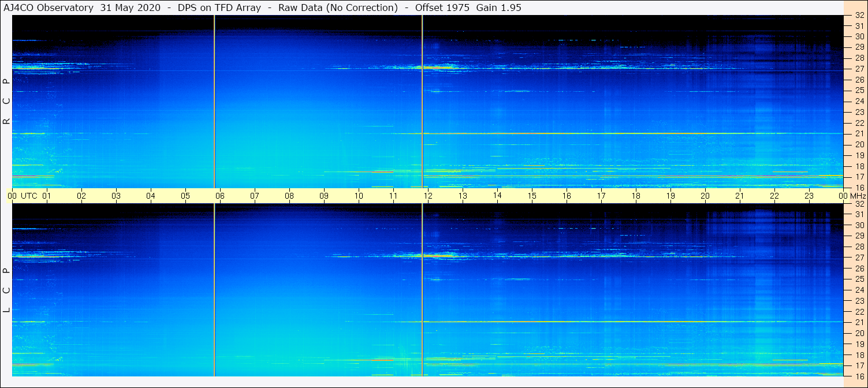This screenshot has width=868, height=388.
Task: Click the 'MHz' label at the time axis end
Action: (x=857, y=196)
